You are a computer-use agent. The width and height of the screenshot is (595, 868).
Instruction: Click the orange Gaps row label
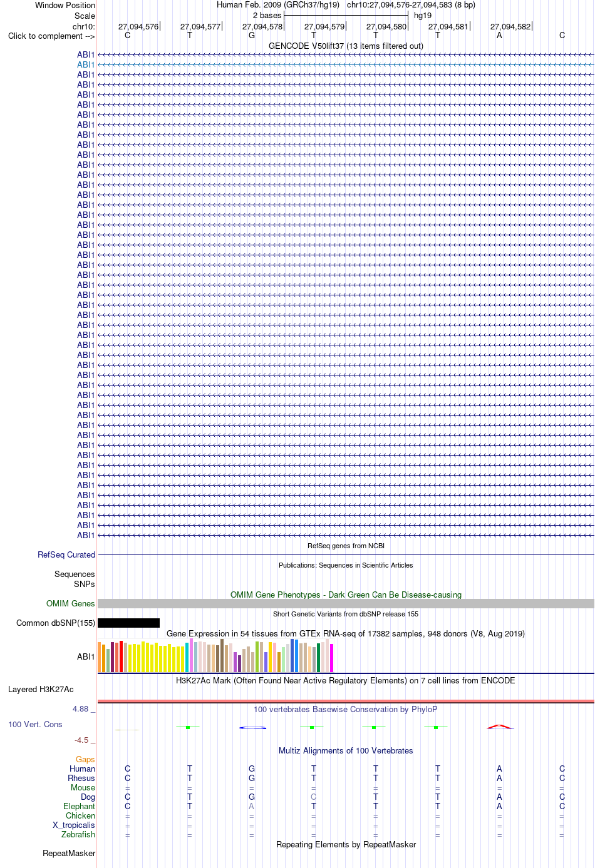click(x=85, y=759)
